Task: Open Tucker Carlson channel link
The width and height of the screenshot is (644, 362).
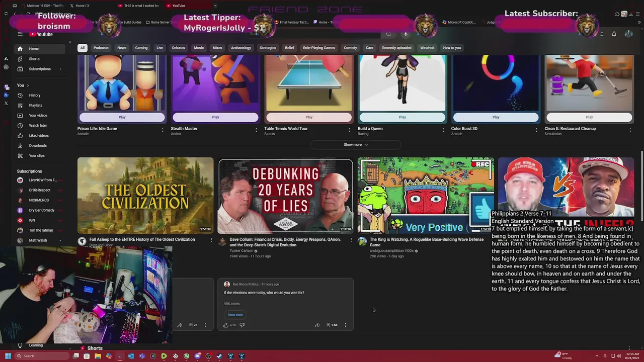Action: point(242,251)
